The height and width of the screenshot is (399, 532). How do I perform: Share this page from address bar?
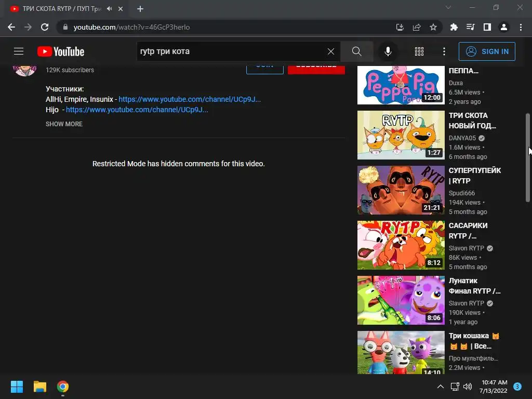[x=417, y=27]
